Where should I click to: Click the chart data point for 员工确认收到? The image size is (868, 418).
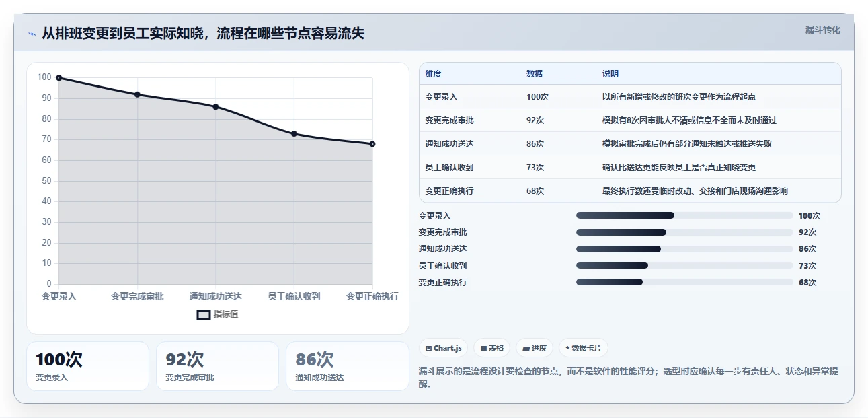(x=294, y=133)
